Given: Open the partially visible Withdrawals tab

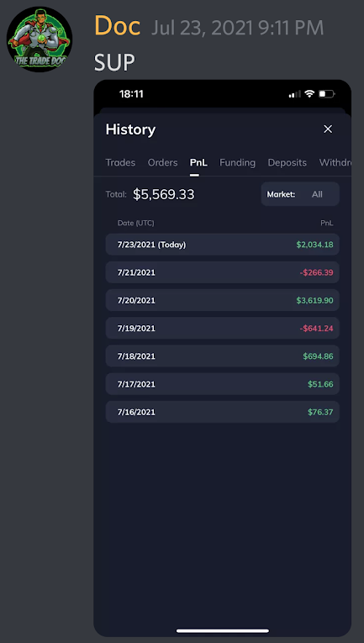Looking at the screenshot, I should 335,162.
